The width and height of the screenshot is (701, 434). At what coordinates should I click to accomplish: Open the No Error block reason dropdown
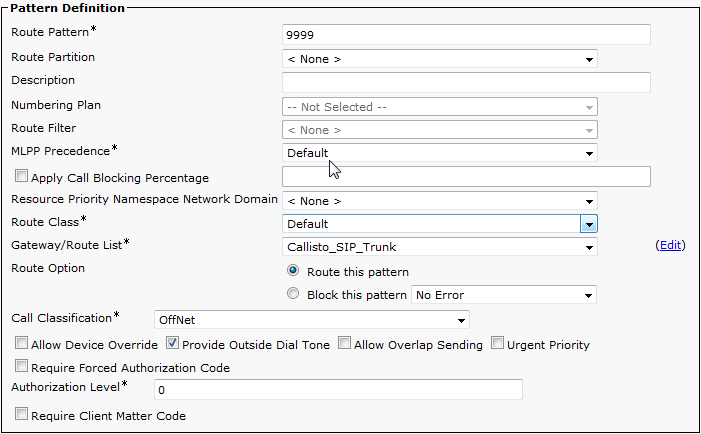(x=504, y=295)
